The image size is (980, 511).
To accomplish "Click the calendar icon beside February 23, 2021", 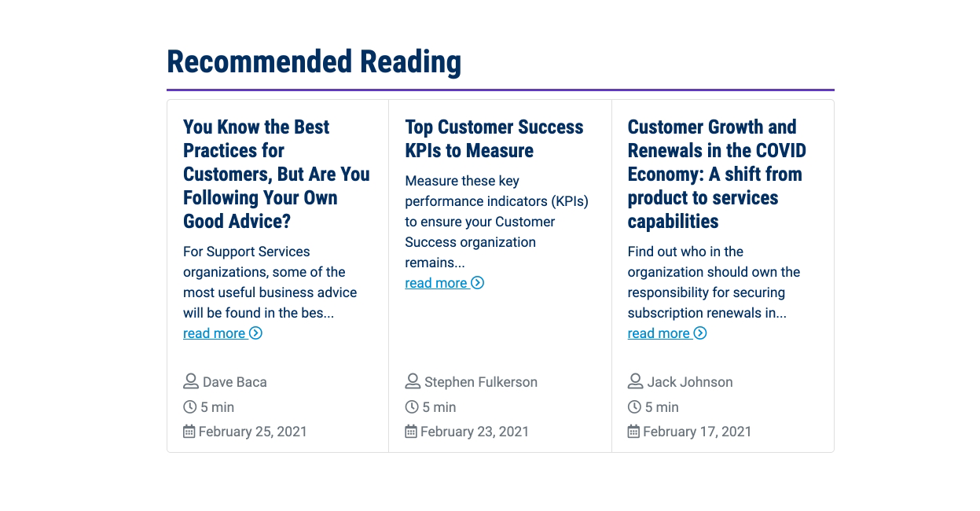I will 411,431.
